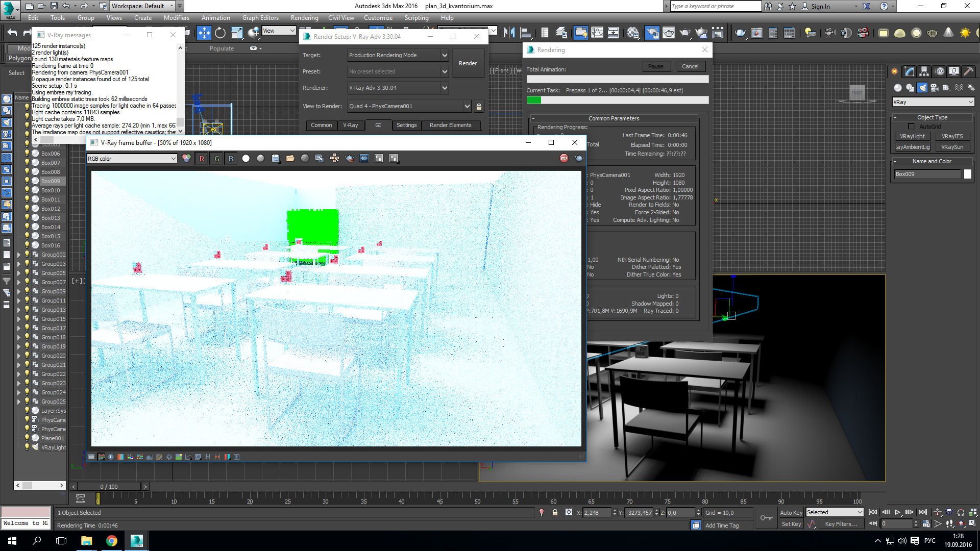980x551 pixels.
Task: Open Selected key filter dropdown
Action: (x=835, y=512)
